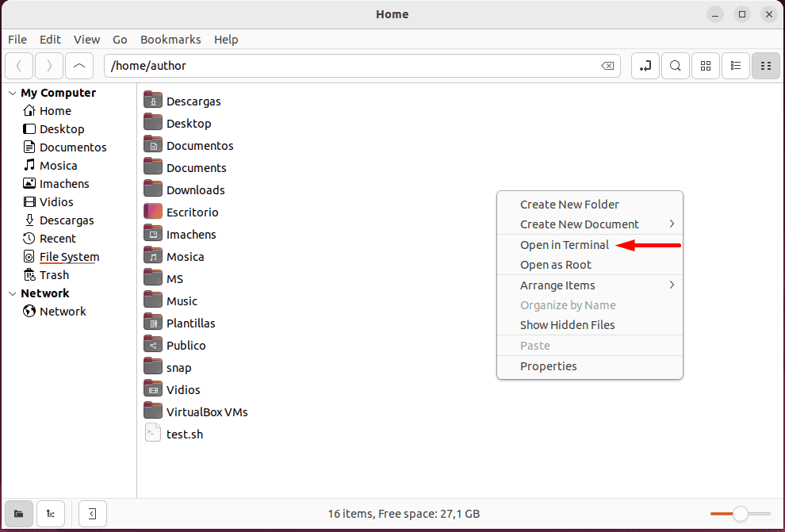The width and height of the screenshot is (785, 532).
Task: Select the Vidios folder in file list
Action: [172, 389]
